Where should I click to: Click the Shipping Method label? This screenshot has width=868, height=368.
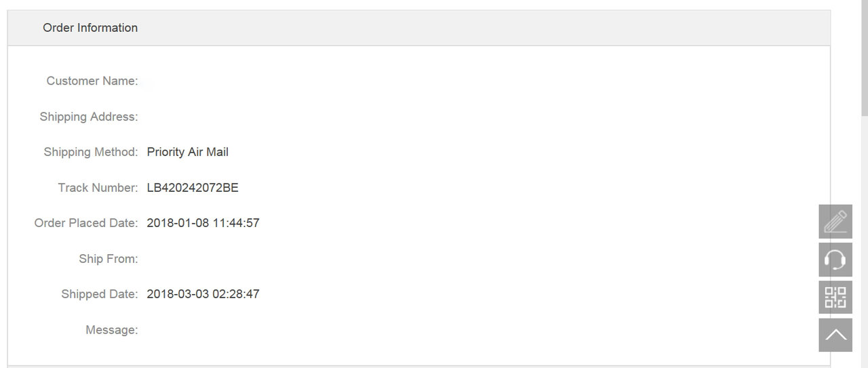point(91,152)
